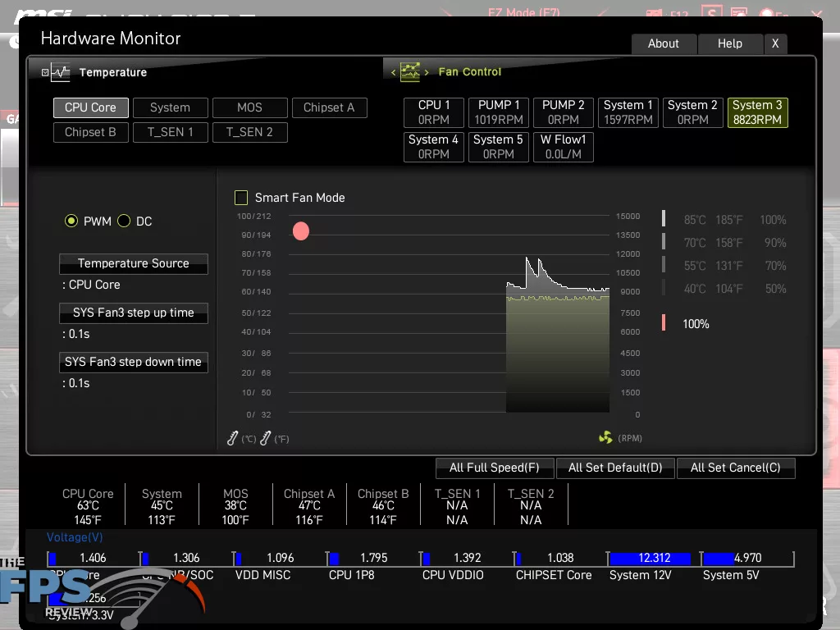Click the Temperature graph icon
The image size is (840, 630).
pos(61,72)
